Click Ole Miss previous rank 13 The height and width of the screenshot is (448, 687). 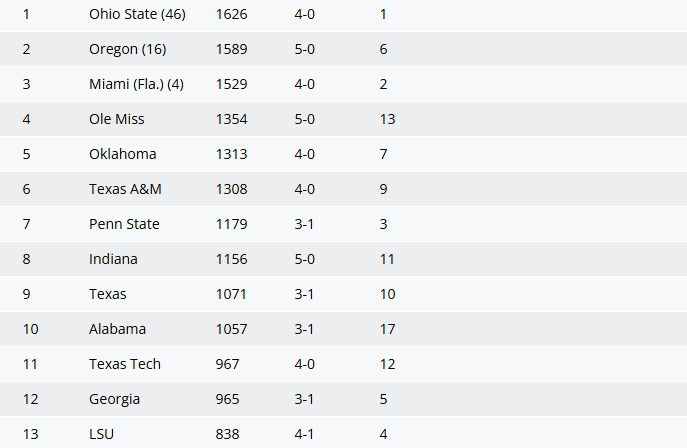tap(387, 119)
